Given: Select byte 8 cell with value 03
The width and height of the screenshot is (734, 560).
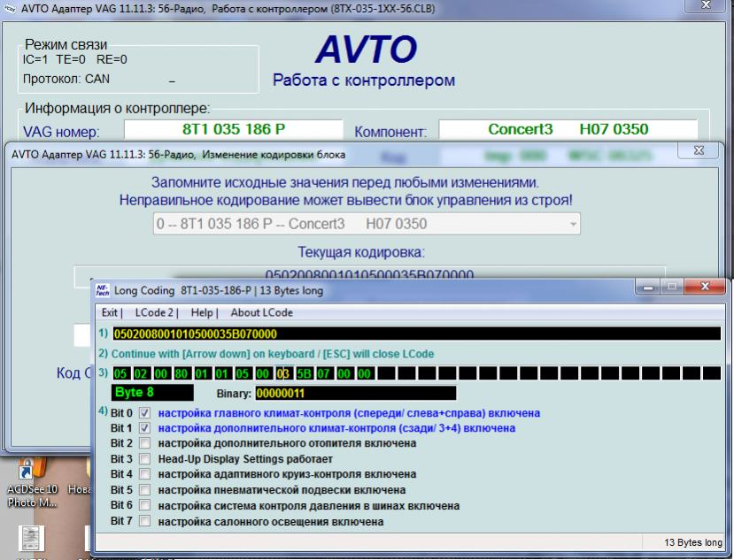Looking at the screenshot, I should click(x=283, y=373).
